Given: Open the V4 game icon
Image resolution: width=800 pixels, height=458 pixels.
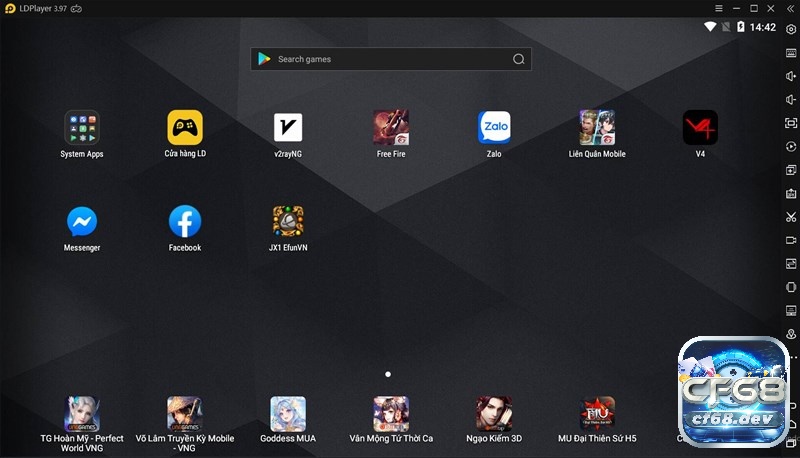Looking at the screenshot, I should click(700, 128).
